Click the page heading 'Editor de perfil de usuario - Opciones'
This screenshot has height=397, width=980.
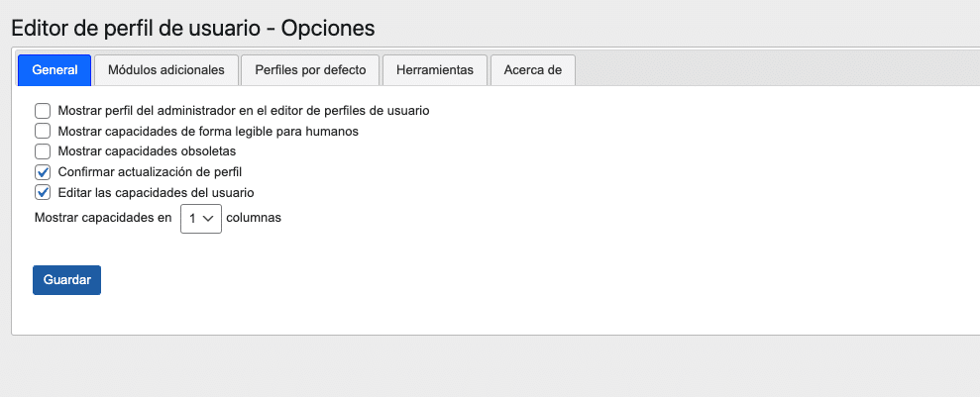192,27
